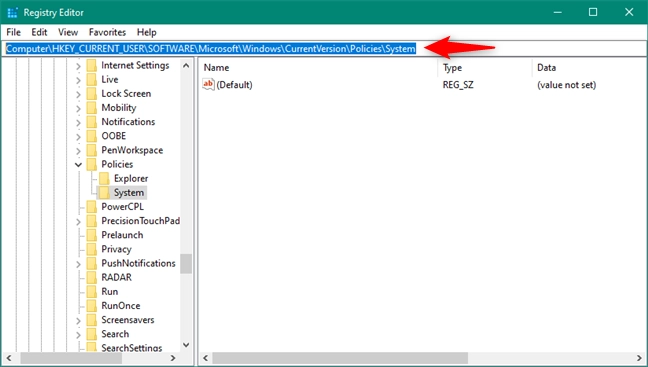The width and height of the screenshot is (648, 367).
Task: Open the View menu
Action: pos(68,32)
